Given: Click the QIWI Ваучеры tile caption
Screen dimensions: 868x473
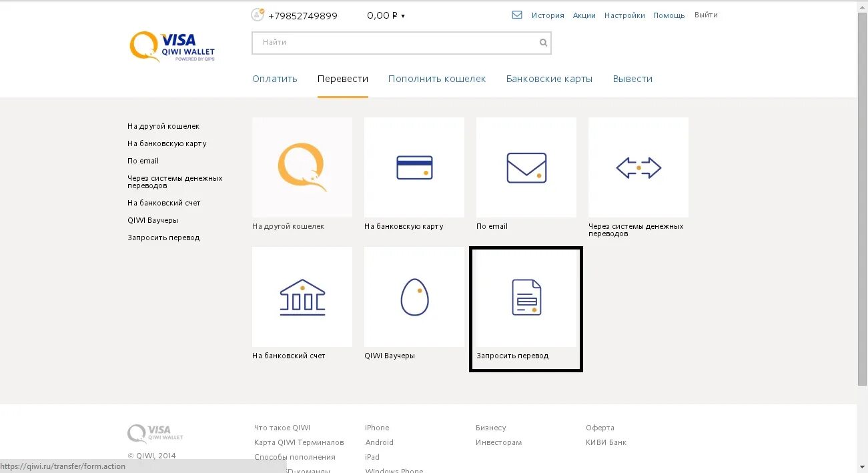Looking at the screenshot, I should (390, 356).
